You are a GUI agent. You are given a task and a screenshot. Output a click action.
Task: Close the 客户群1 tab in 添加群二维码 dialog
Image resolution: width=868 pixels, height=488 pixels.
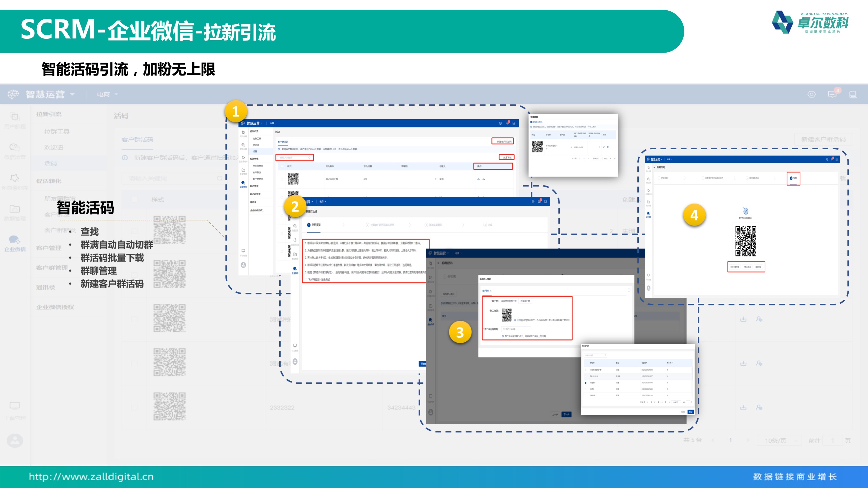pyautogui.click(x=491, y=291)
